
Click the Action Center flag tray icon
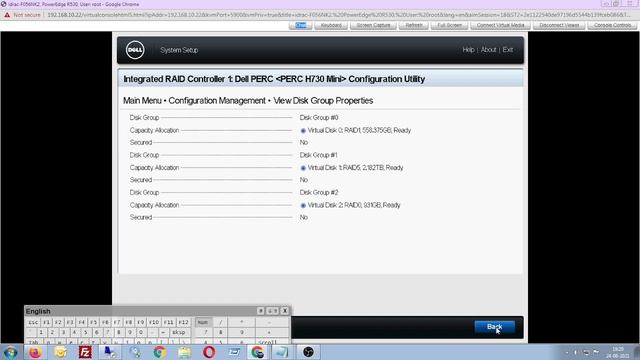[596, 352]
